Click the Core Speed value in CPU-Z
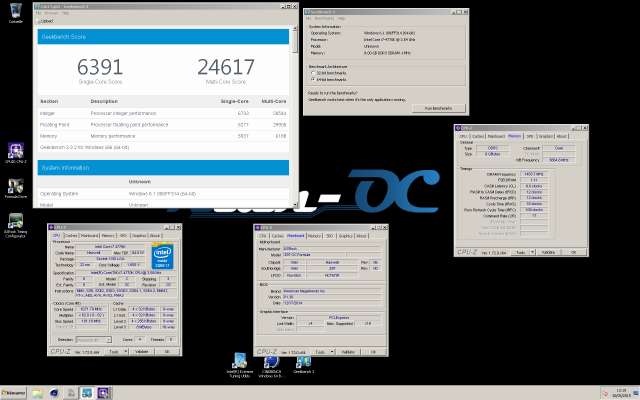Screen dimensions: 640x400 click(x=91, y=309)
